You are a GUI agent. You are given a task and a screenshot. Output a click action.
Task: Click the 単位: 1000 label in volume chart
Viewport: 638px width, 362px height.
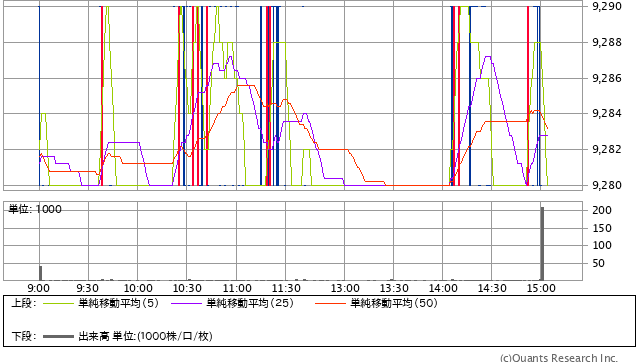click(x=35, y=209)
